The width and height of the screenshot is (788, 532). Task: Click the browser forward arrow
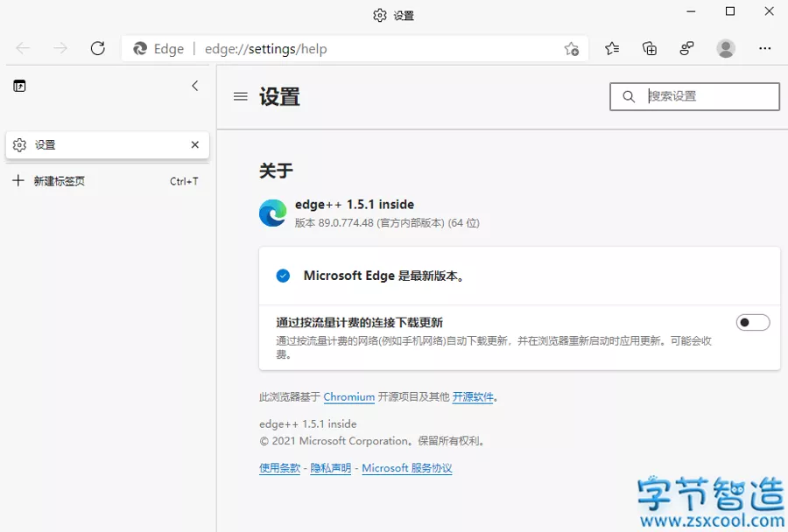point(60,48)
